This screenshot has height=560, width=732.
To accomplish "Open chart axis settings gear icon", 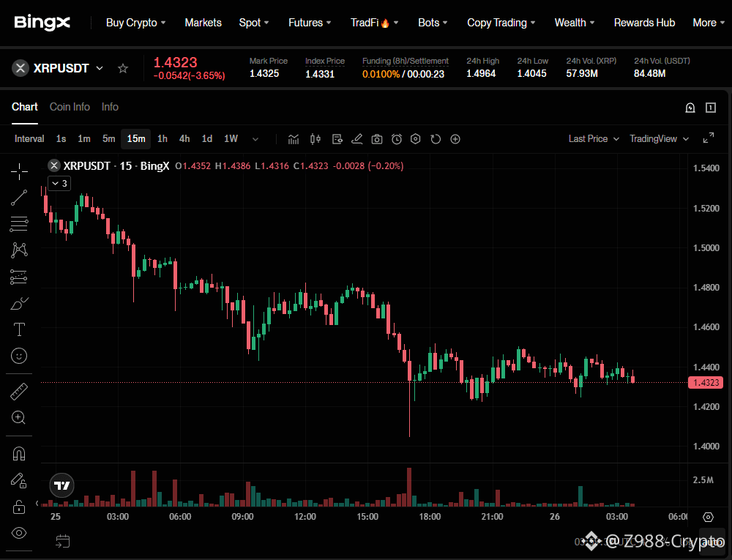I will point(708,517).
